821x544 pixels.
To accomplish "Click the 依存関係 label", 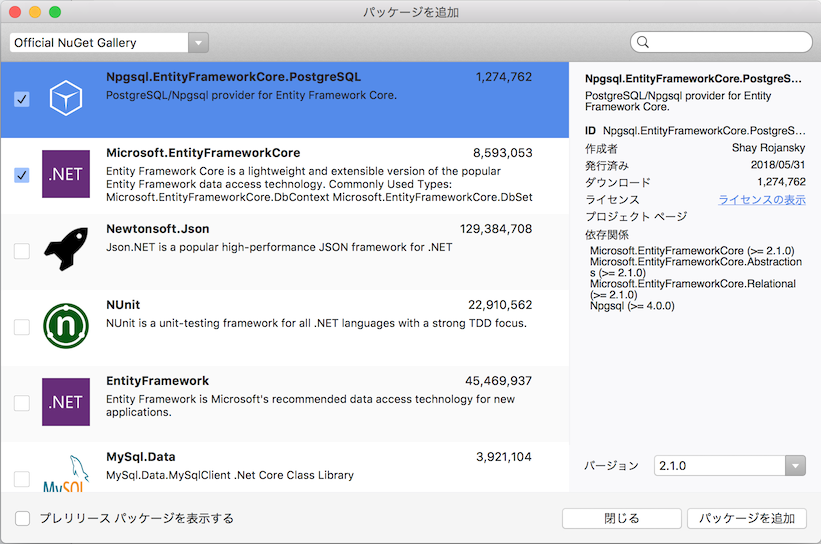I will click(x=607, y=235).
